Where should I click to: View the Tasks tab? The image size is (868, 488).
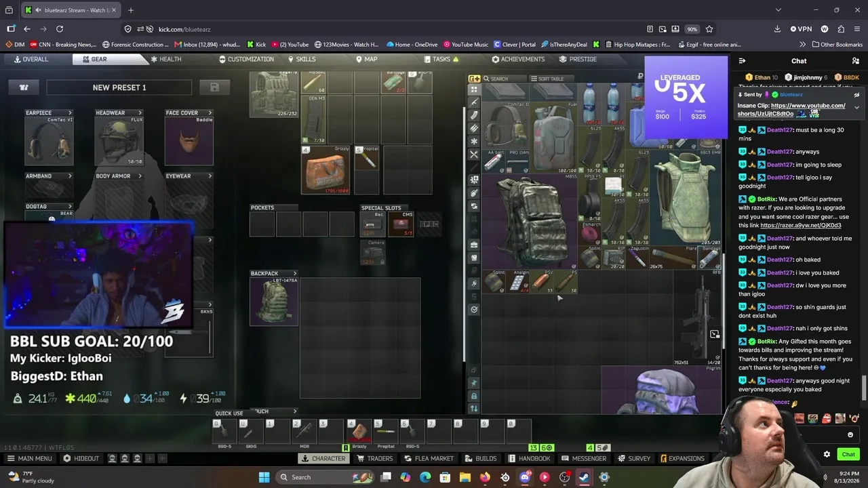[441, 59]
